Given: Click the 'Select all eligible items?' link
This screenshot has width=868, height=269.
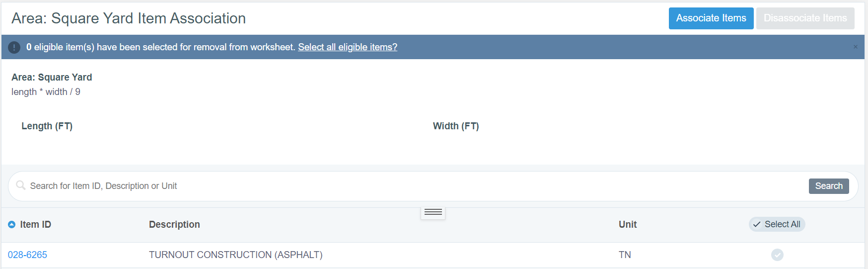Looking at the screenshot, I should pos(347,47).
